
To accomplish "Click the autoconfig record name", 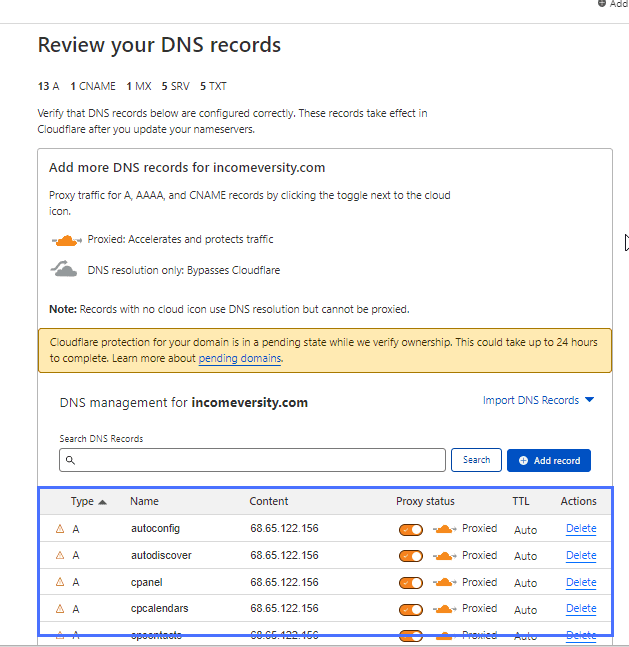I will coord(156,529).
